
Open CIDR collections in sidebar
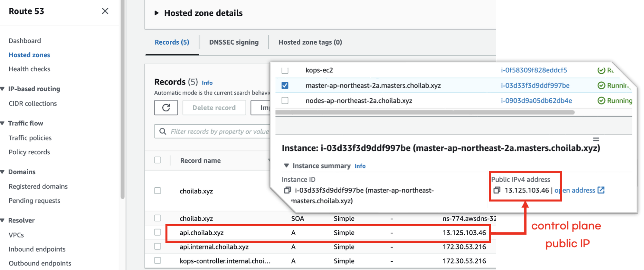tap(33, 104)
